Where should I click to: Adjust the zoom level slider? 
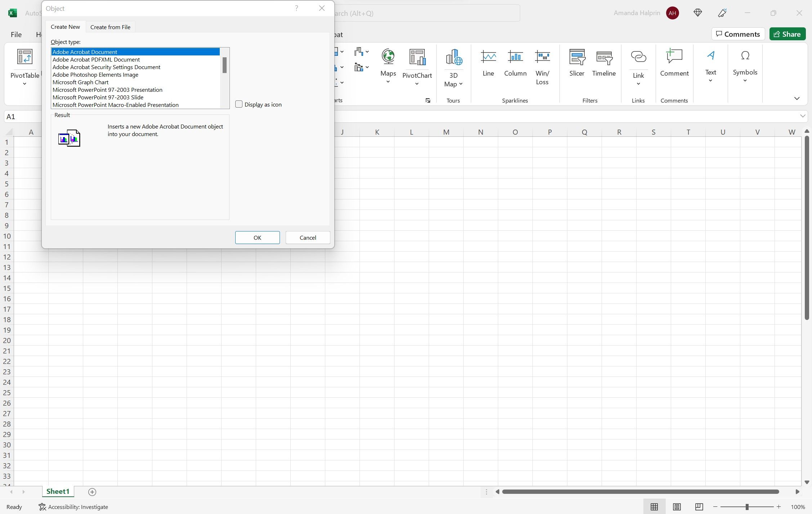coord(746,507)
